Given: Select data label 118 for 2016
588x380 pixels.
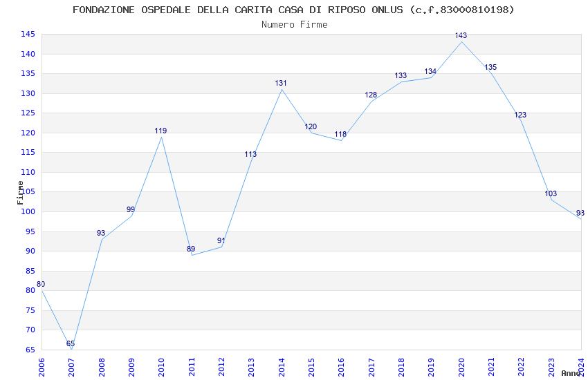Looking at the screenshot, I should (x=340, y=134).
